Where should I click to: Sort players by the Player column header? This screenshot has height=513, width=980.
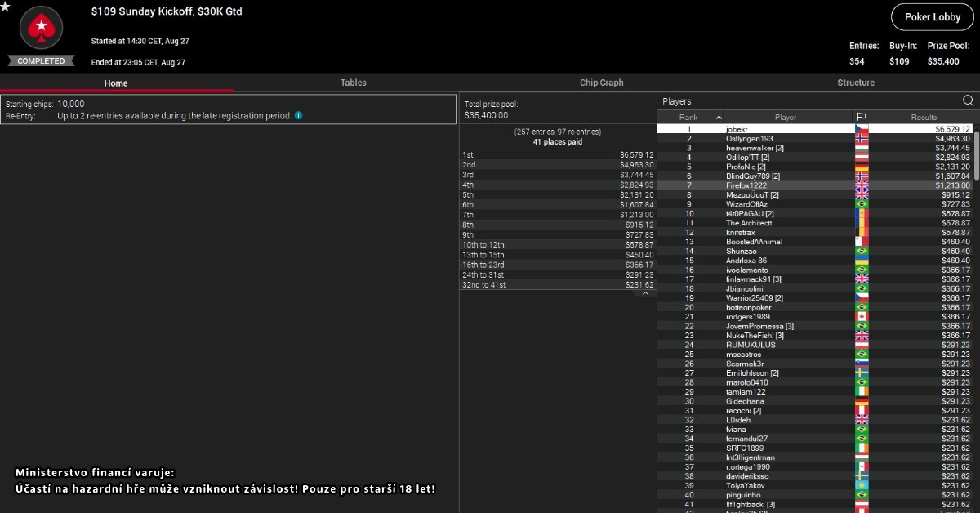point(785,118)
